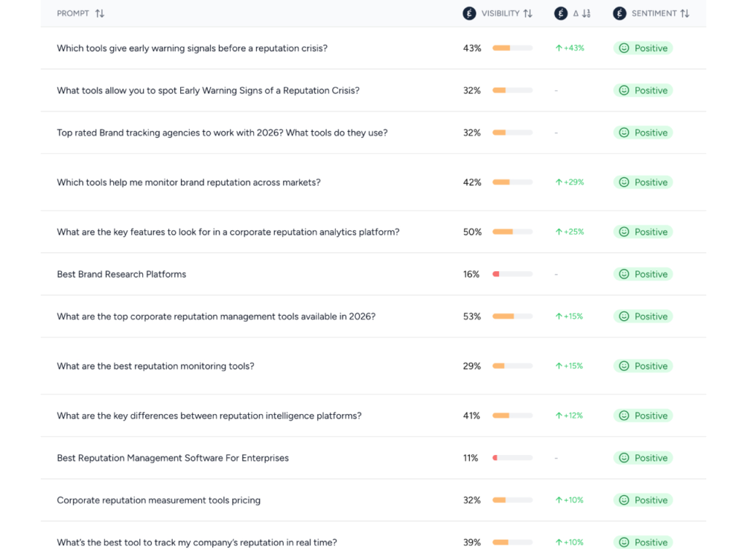Click the smiley icon in Best Brand Research Platforms row
Image resolution: width=747 pixels, height=560 pixels.
click(624, 274)
